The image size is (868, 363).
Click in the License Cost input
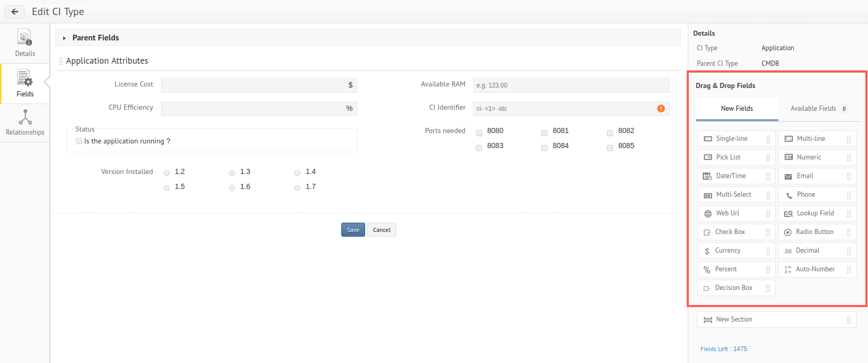259,85
